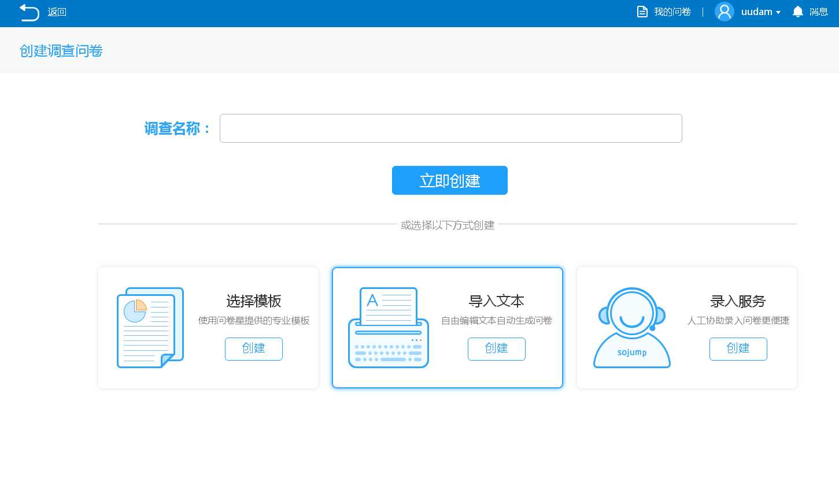
Task: Click the template document icon
Action: point(150,328)
